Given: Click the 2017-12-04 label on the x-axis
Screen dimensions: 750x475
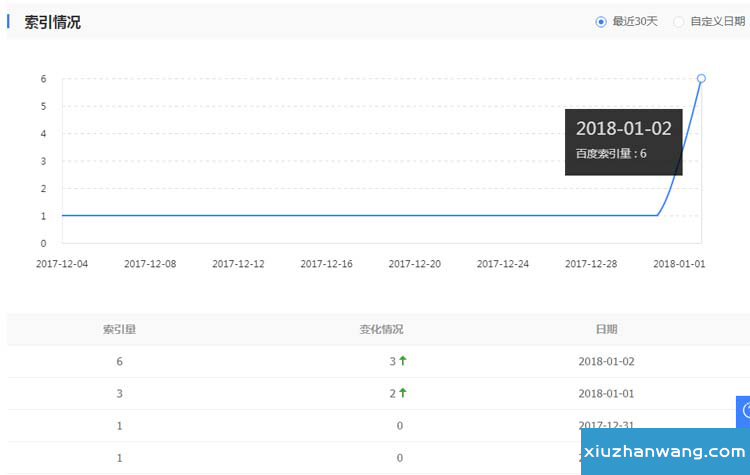Looking at the screenshot, I should pos(62,264).
